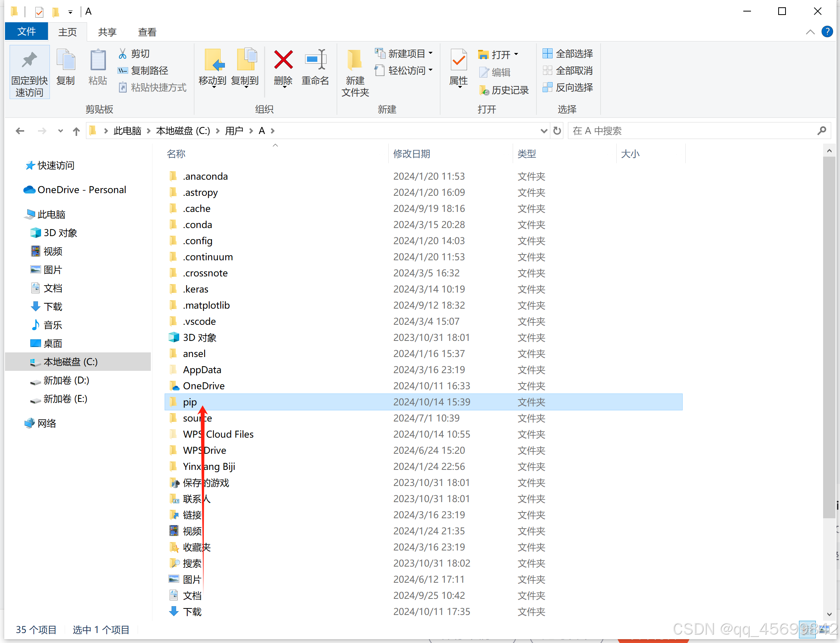Click the New Folder (新建文件夹) icon
Viewport: 840px width, 643px height.
coord(355,60)
